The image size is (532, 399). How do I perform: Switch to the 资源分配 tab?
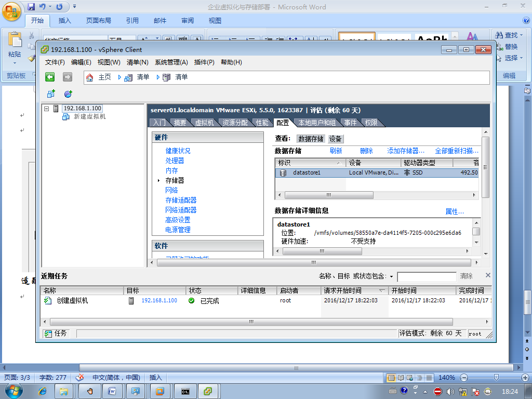coord(235,123)
